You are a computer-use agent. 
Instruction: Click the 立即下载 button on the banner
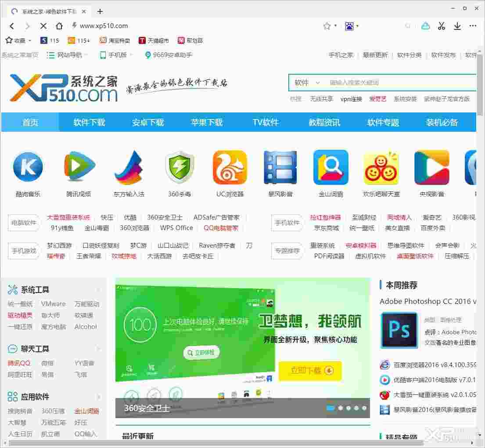[x=310, y=371]
